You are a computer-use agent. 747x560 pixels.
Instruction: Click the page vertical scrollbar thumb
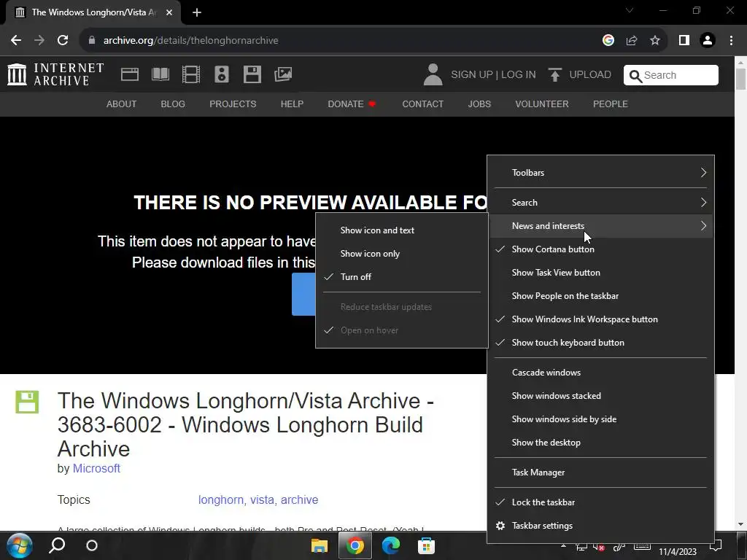741,79
